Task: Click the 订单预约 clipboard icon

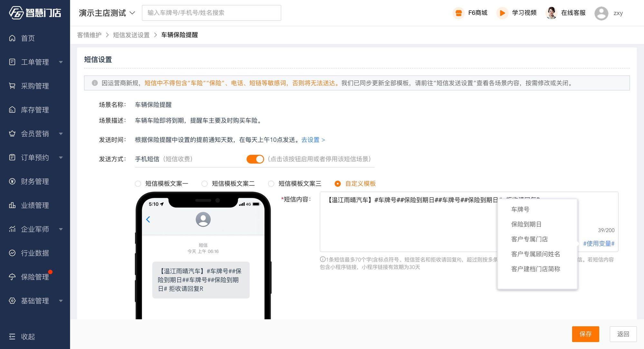Action: (x=12, y=157)
